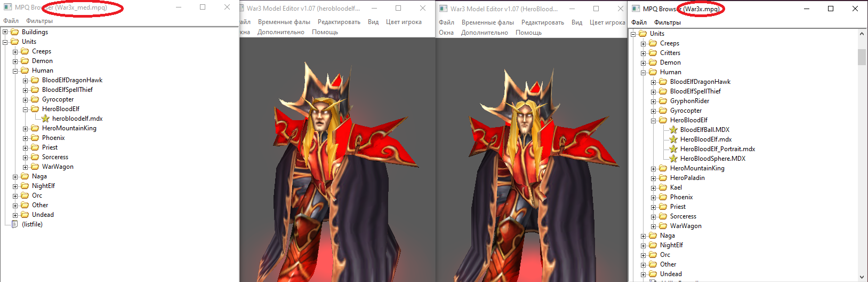This screenshot has width=868, height=282.
Task: Select the Naga row in the War3x.mpq tree
Action: (667, 236)
